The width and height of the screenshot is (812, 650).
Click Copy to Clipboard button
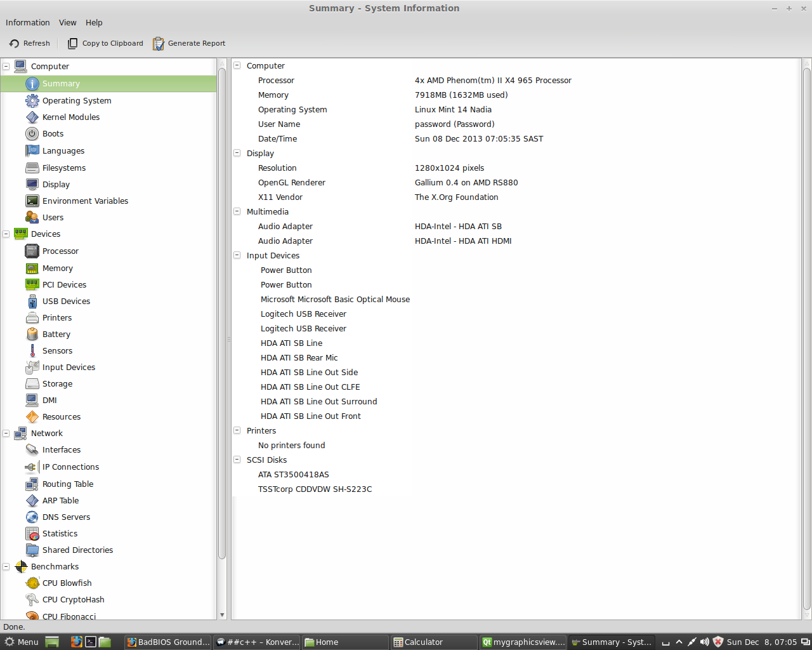tap(106, 43)
